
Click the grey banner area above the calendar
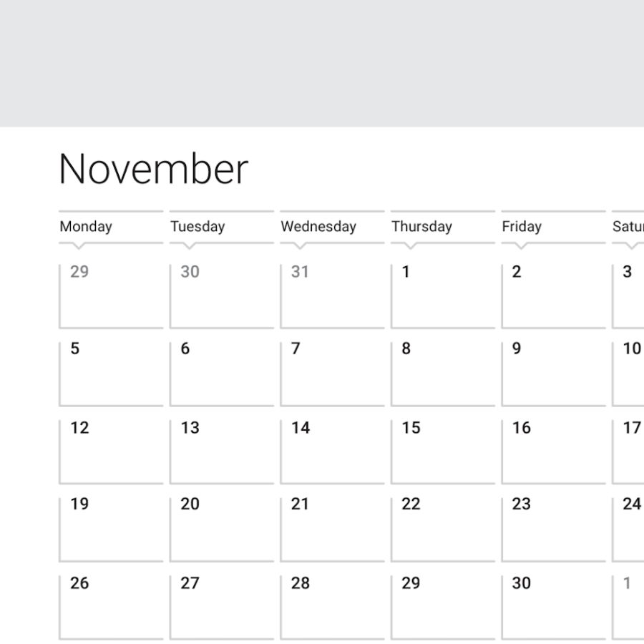tap(322, 63)
